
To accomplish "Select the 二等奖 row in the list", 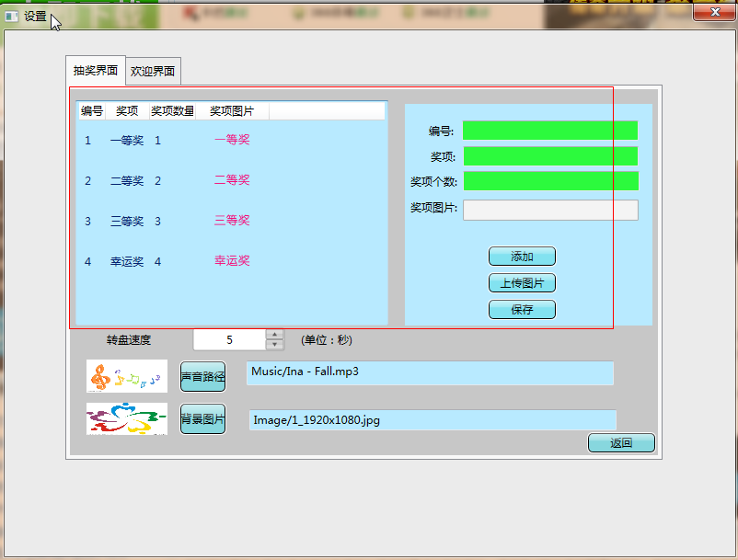I will click(232, 180).
